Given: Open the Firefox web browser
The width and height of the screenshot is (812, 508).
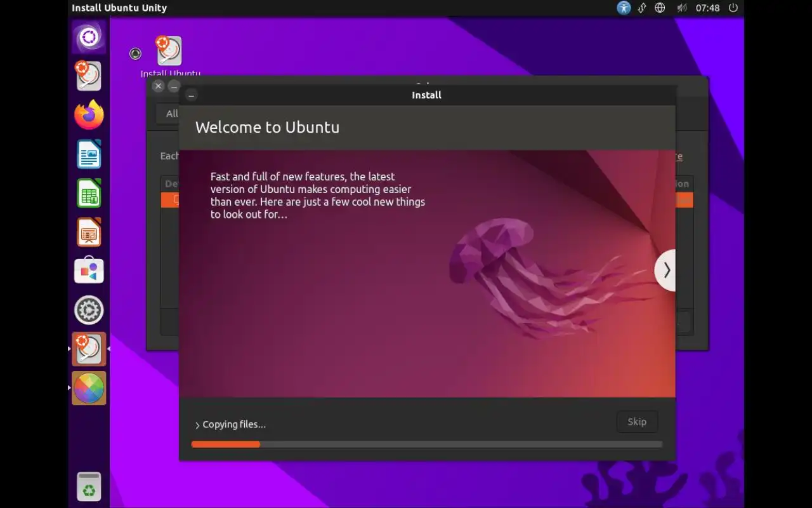Looking at the screenshot, I should (x=89, y=115).
